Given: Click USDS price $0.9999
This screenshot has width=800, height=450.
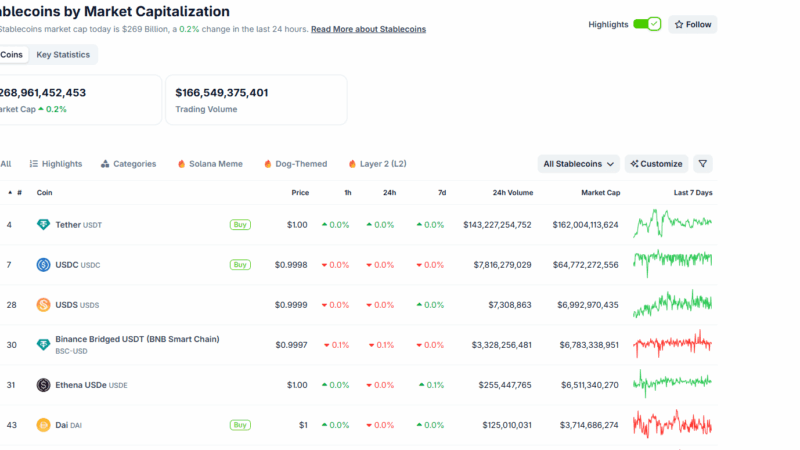Looking at the screenshot, I should pos(291,305).
